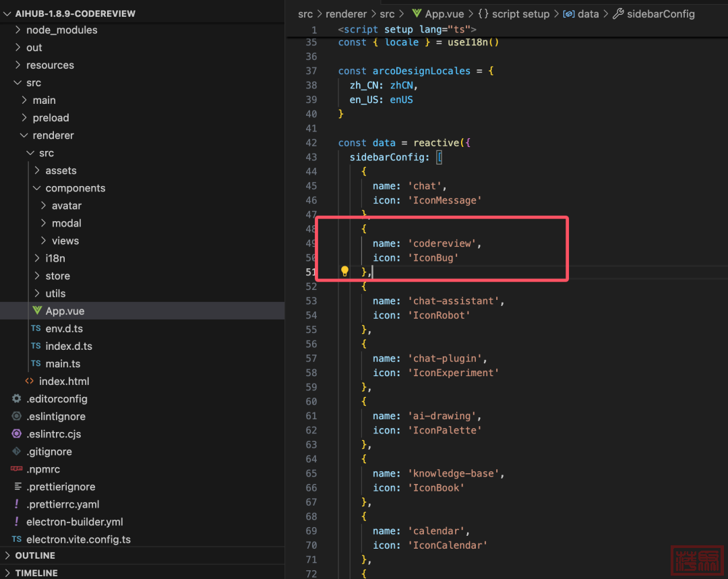Expand the OUTLINE panel section
Image resolution: width=728 pixels, height=579 pixels.
pos(35,555)
